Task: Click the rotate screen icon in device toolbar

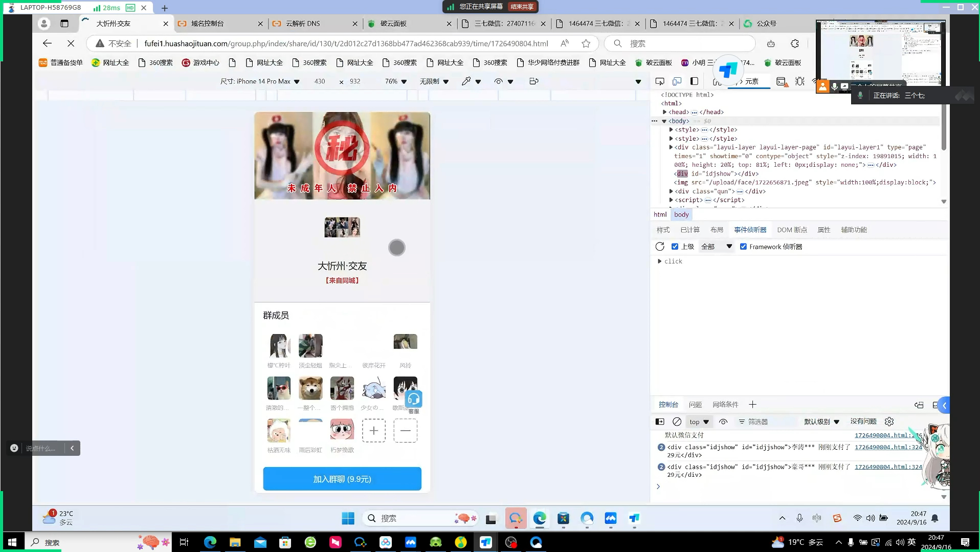Action: click(534, 81)
